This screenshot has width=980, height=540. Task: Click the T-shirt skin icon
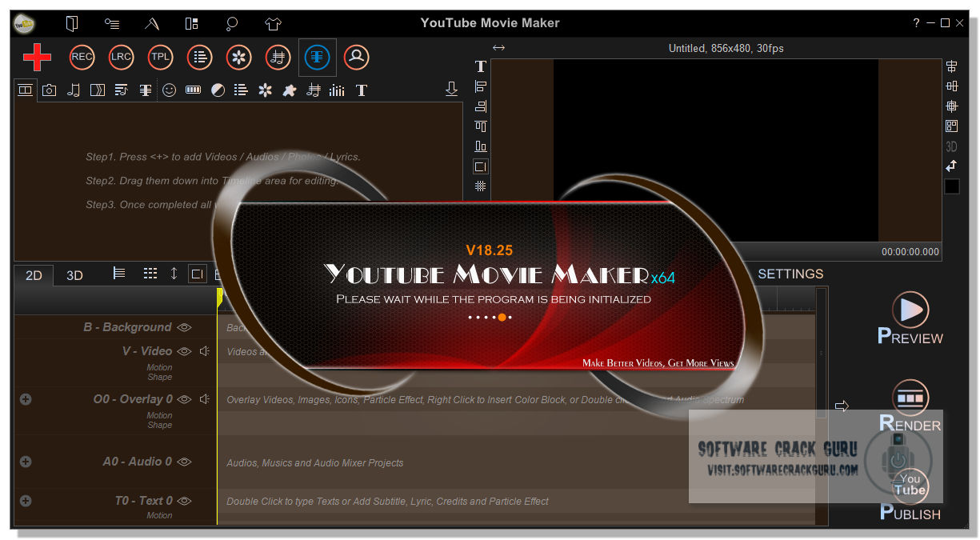[x=273, y=23]
